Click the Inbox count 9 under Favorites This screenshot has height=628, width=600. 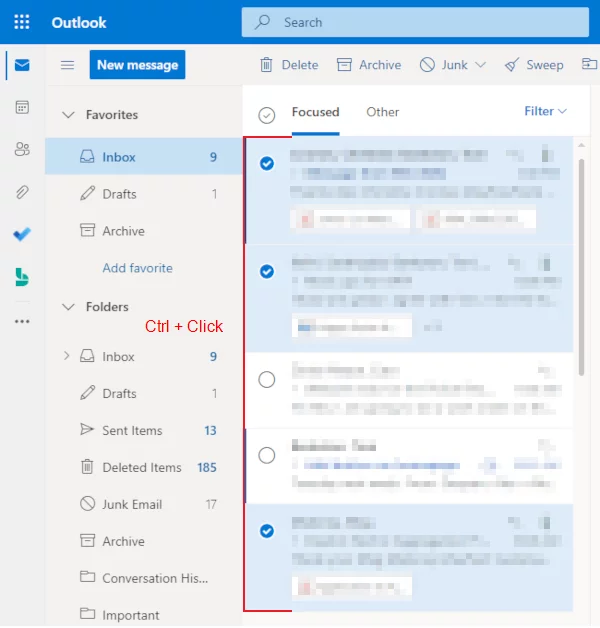[213, 157]
